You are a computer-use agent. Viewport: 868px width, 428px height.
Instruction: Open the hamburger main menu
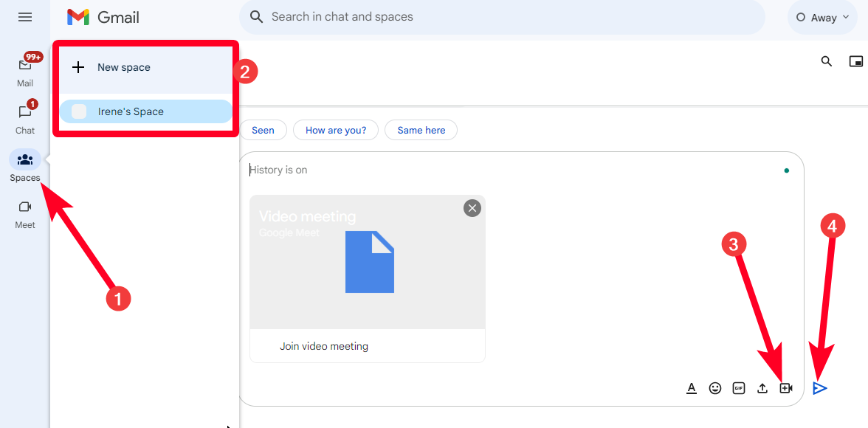[25, 17]
